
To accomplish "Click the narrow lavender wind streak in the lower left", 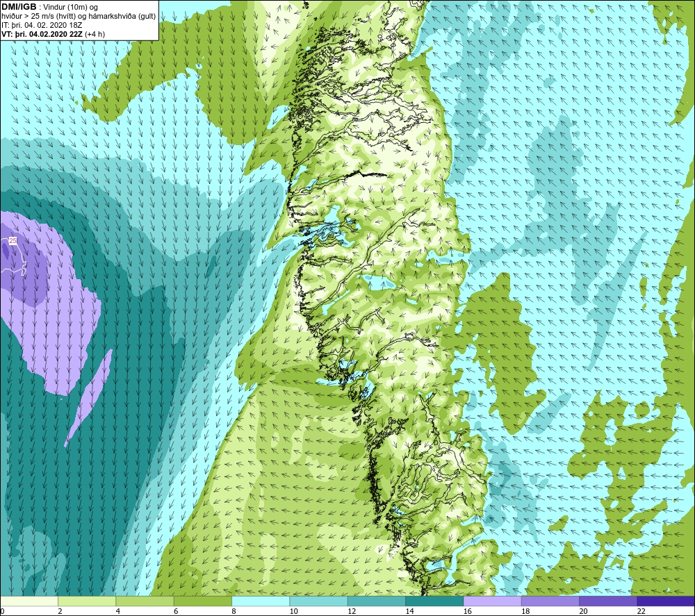I will point(89,397).
